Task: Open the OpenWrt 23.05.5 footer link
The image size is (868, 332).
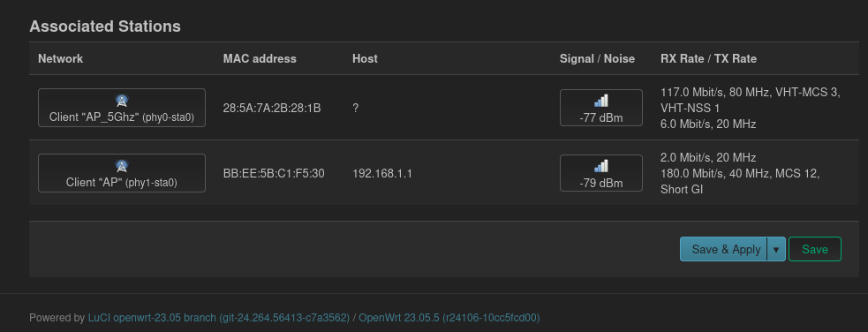Action: [x=449, y=318]
